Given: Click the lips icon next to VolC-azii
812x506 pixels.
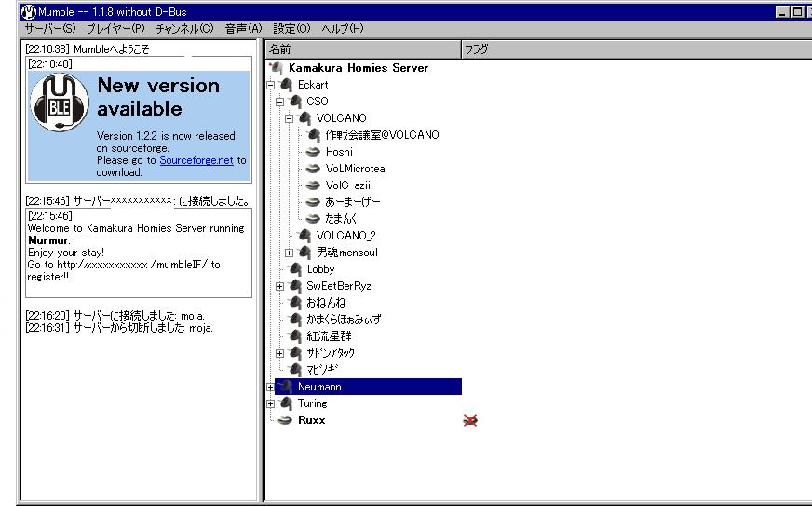Looking at the screenshot, I should coord(313,185).
